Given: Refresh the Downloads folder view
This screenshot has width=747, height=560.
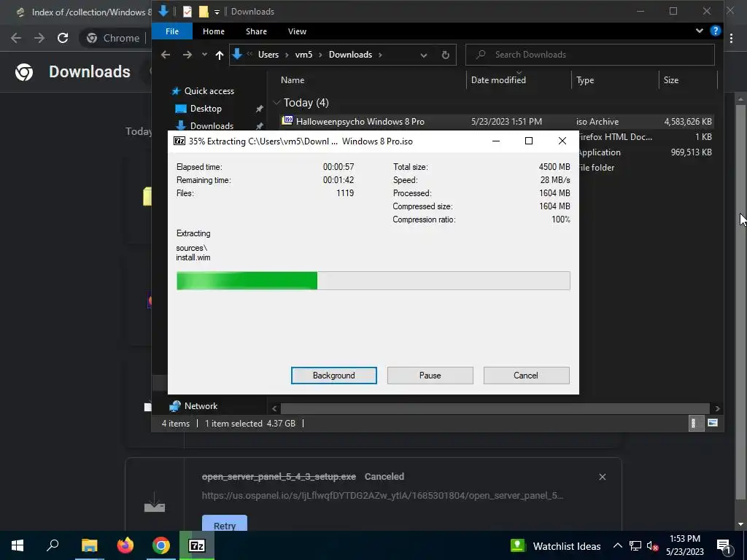Looking at the screenshot, I should (446, 55).
